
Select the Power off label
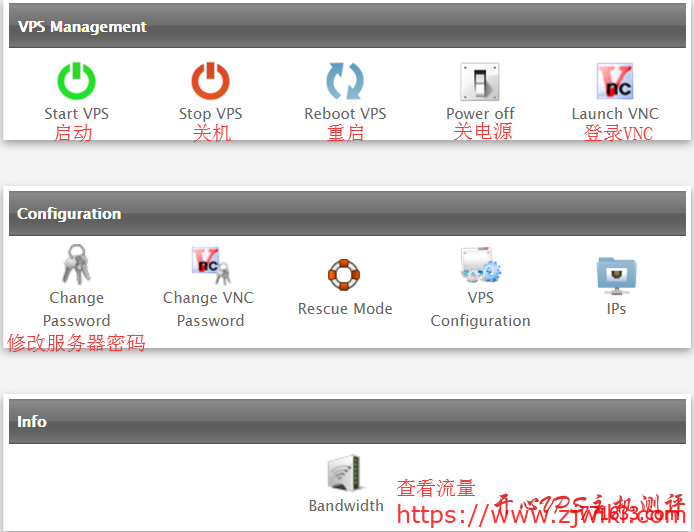(x=480, y=114)
